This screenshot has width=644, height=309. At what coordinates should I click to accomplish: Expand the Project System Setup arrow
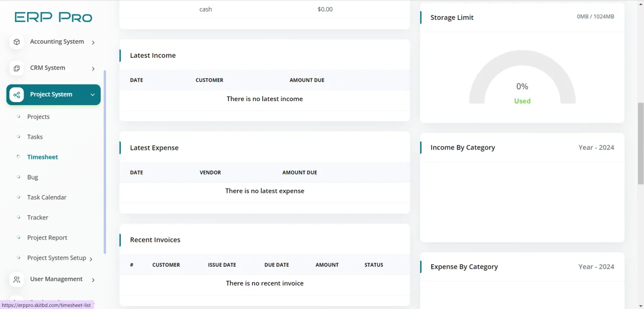pos(91,259)
